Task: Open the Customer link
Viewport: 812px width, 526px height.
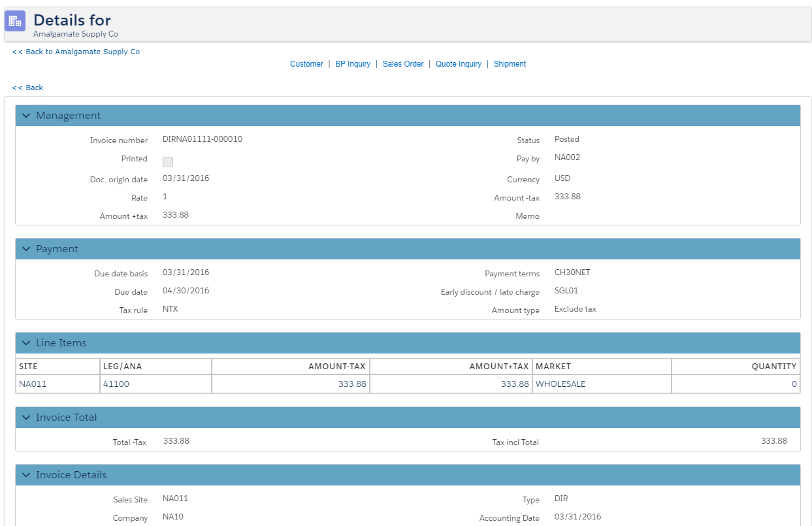Action: point(306,64)
